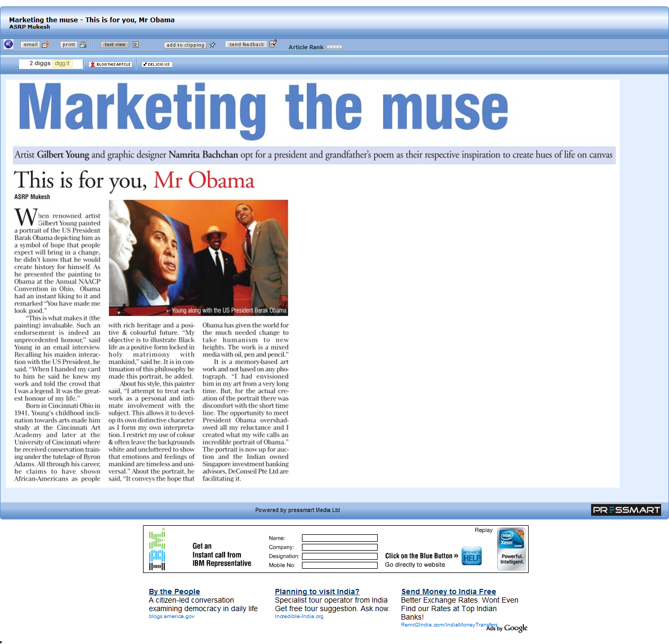Click the feedback pencil notepad icon

click(x=273, y=44)
